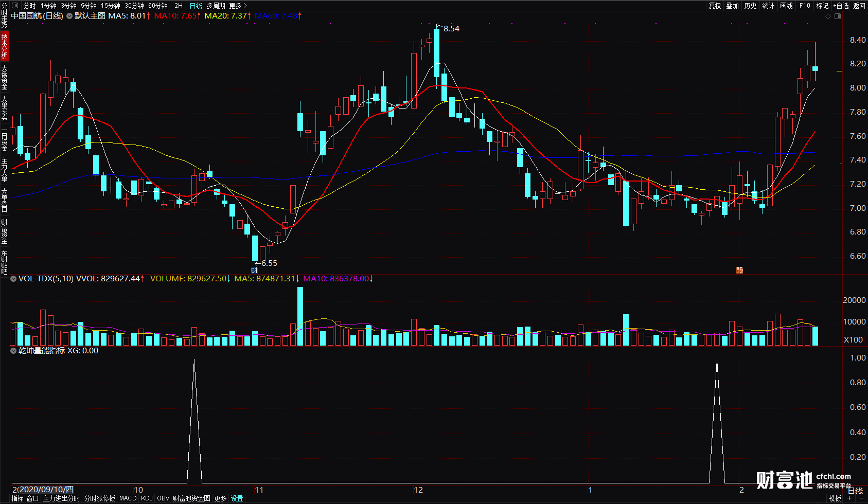Open the 财富资金 sidebar tab

pyautogui.click(x=4, y=231)
